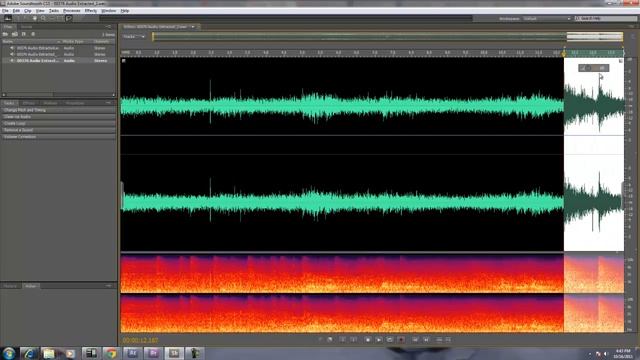
Task: Select the Zoom tool in toolbar
Action: point(43,18)
